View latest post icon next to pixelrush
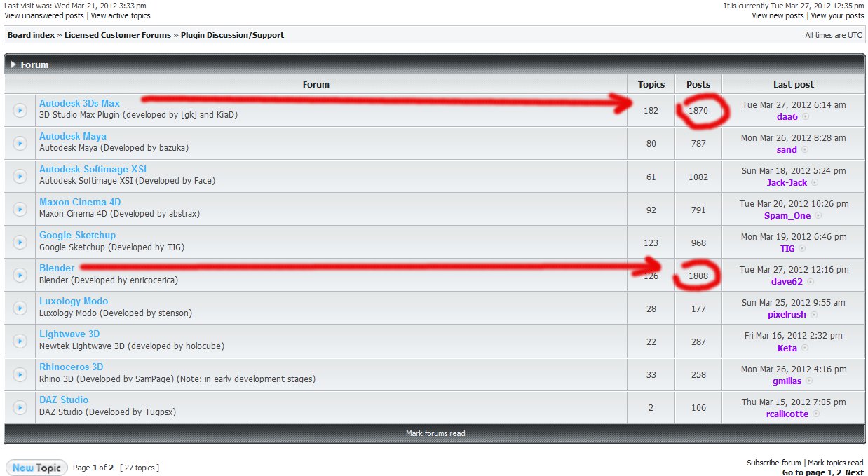The width and height of the screenshot is (868, 476). [814, 315]
